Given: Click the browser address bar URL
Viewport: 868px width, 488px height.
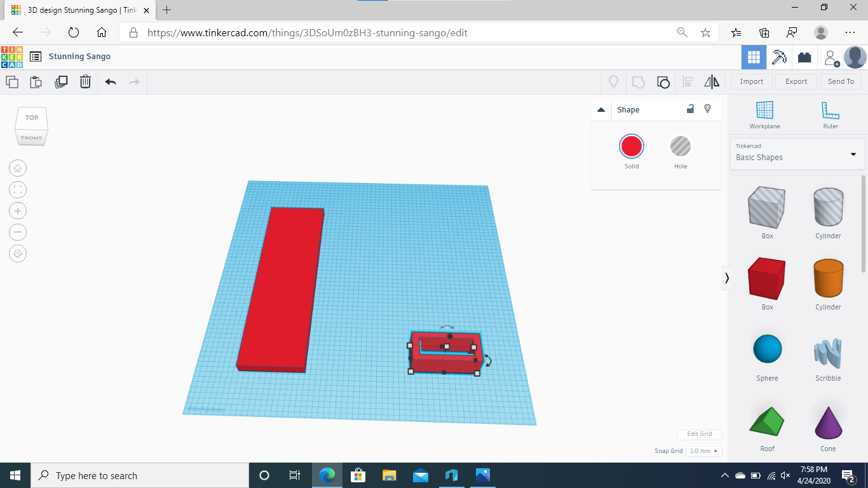Looking at the screenshot, I should coord(308,32).
